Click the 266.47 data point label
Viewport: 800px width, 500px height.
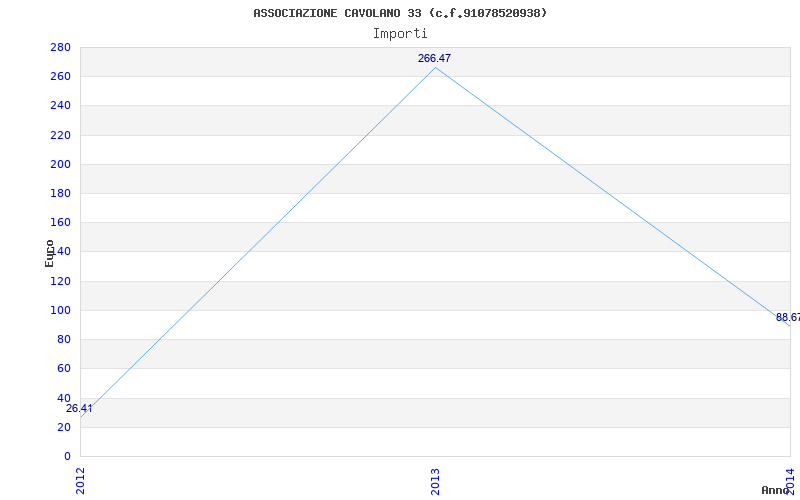tap(434, 59)
